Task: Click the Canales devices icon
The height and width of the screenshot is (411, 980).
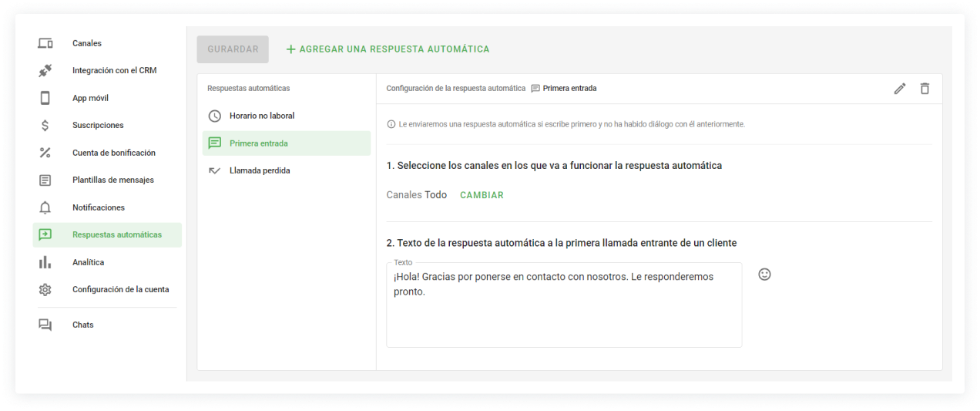Action: click(x=45, y=43)
